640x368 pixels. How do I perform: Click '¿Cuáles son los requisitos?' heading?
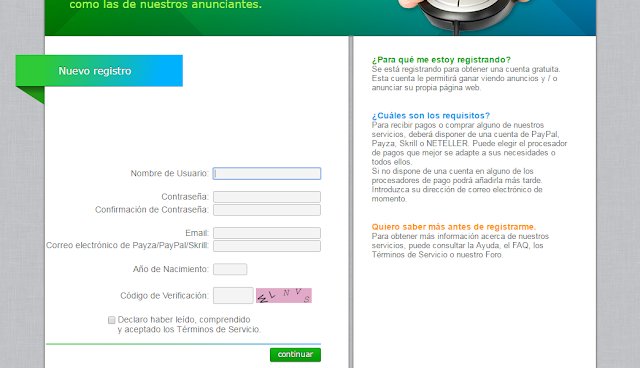(x=431, y=115)
